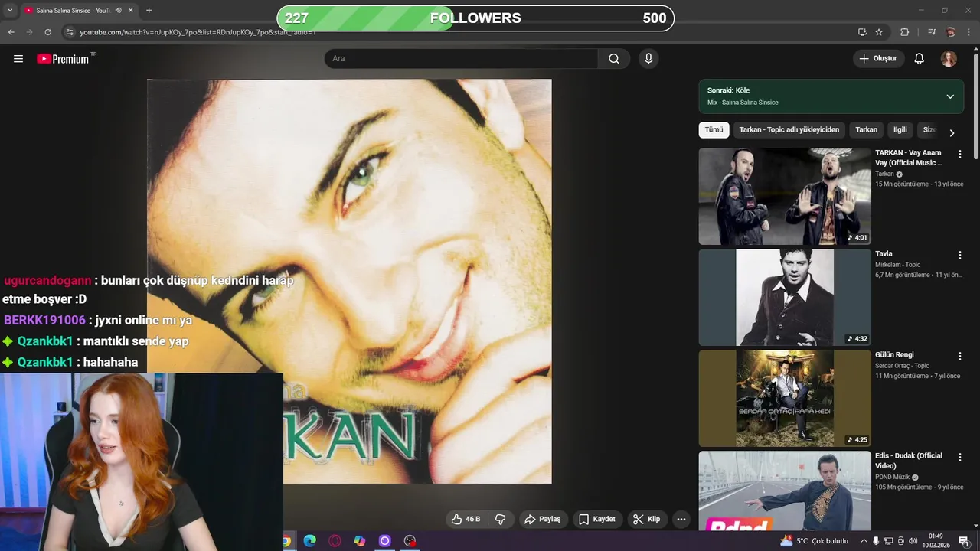Open options menu for Edis Dudak
980x551 pixels.
coord(959,457)
